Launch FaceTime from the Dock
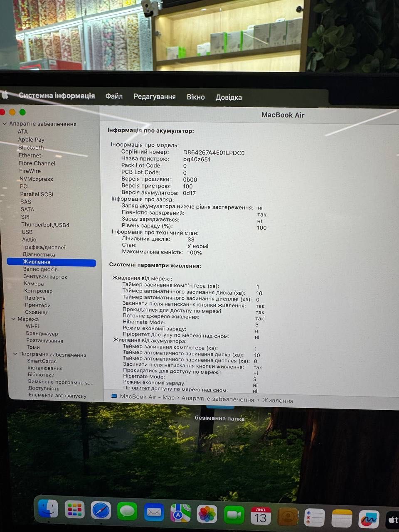Image resolution: width=399 pixels, height=532 pixels. pos(234,515)
